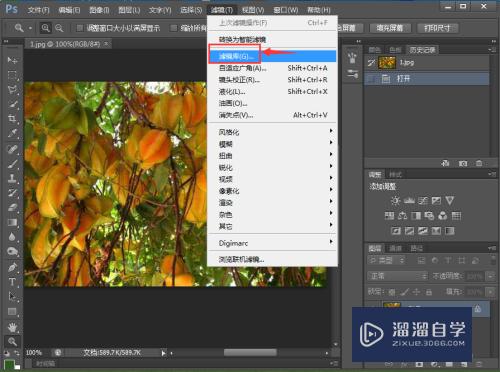Enable resize windows to fit checkbox

(80, 28)
